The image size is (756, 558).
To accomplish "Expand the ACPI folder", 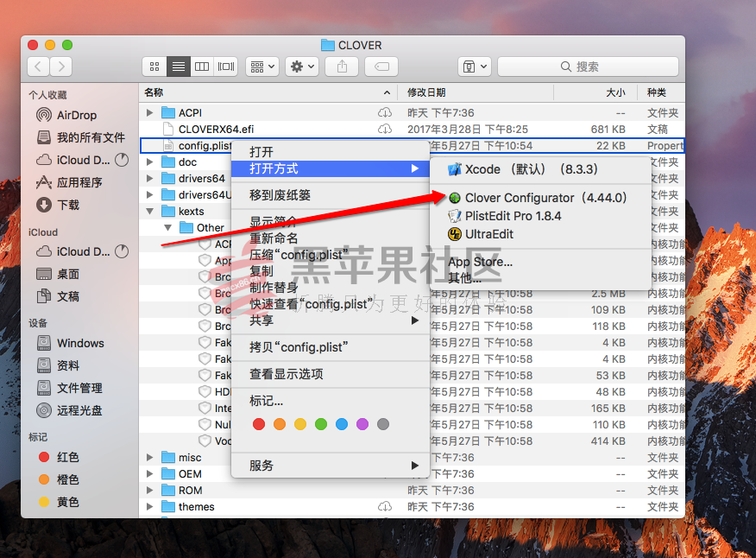I will click(x=149, y=113).
